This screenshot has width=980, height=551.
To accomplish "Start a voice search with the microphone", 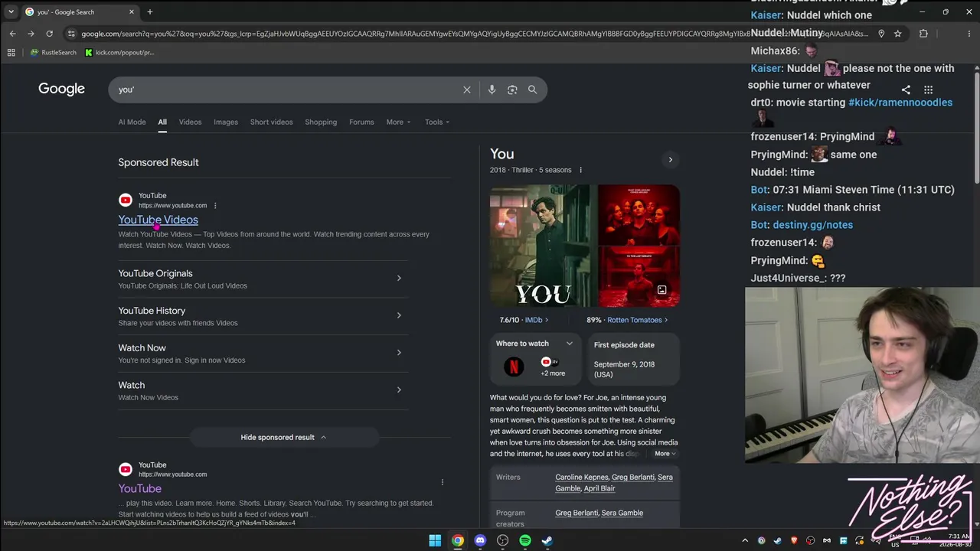I will click(x=492, y=90).
